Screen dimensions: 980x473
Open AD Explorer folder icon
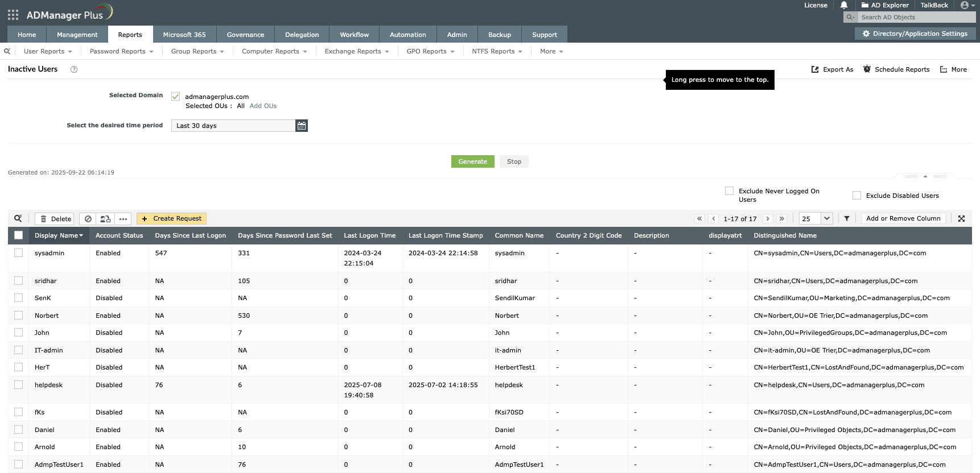tap(865, 5)
